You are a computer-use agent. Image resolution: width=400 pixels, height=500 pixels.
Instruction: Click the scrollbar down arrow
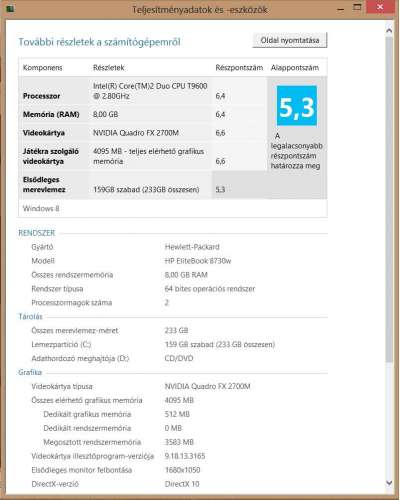coord(389,482)
